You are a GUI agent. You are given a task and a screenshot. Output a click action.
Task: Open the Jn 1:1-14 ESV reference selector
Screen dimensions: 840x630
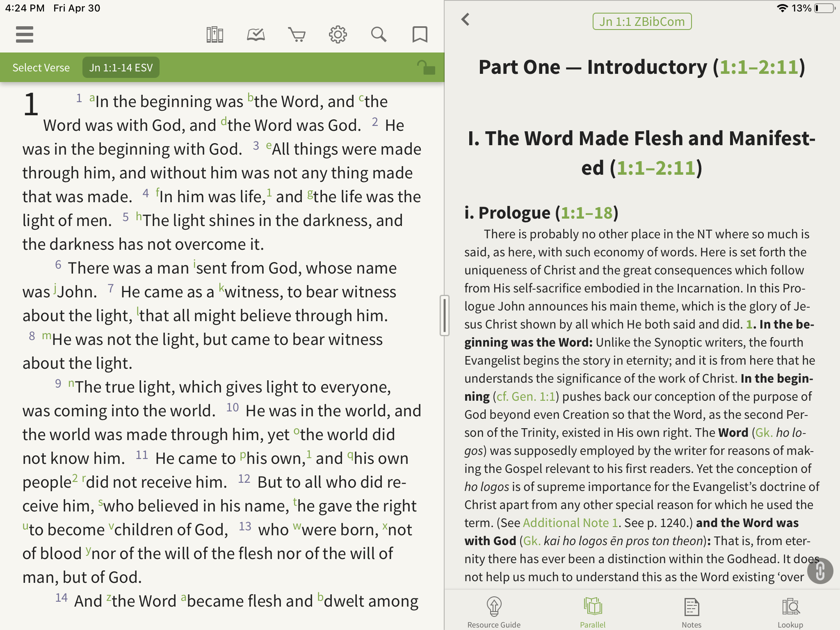(121, 68)
